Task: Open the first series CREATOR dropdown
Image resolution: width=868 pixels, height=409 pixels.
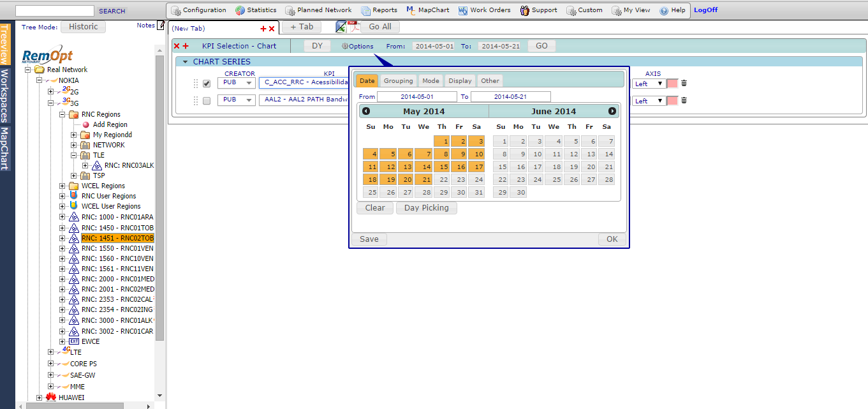Action: pos(236,83)
